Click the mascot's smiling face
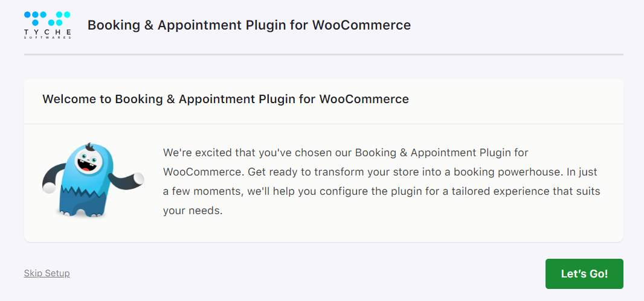The height and width of the screenshot is (301, 644). [x=91, y=163]
